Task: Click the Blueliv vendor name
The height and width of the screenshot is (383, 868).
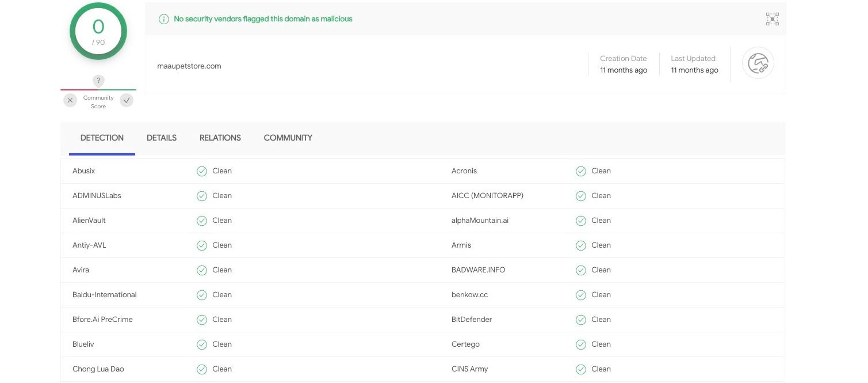Action: [x=83, y=344]
